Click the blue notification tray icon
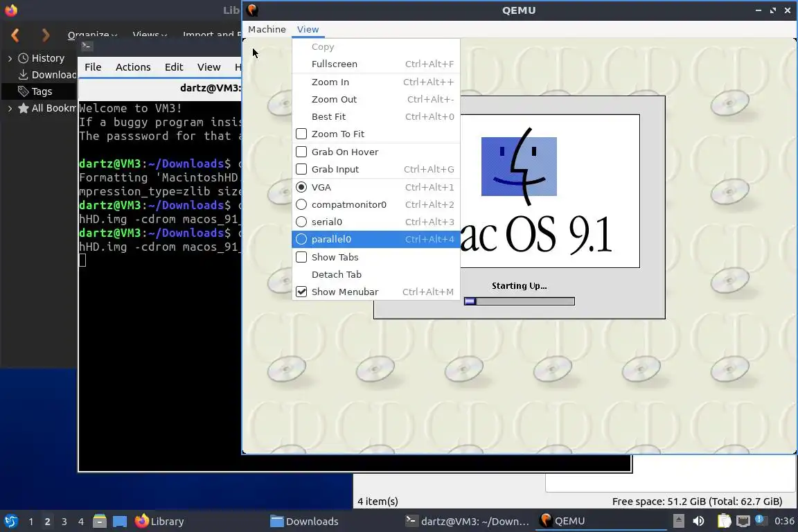The image size is (798, 532). (x=760, y=520)
